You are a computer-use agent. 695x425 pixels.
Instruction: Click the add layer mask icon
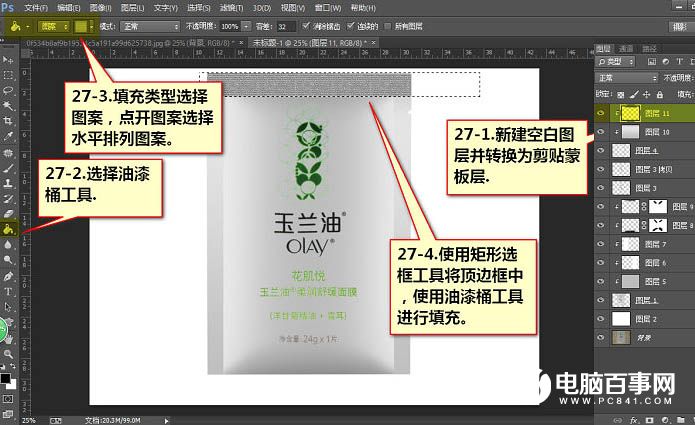(649, 420)
